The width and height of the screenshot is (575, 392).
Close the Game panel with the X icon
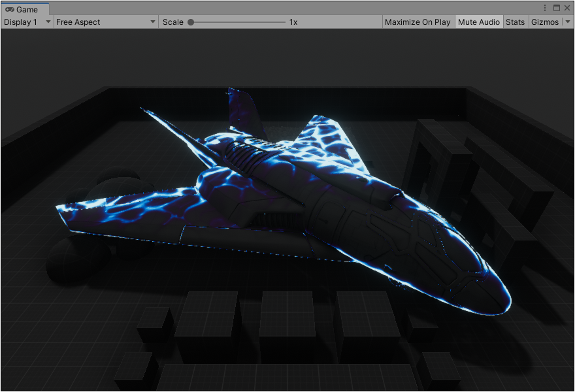pos(567,8)
